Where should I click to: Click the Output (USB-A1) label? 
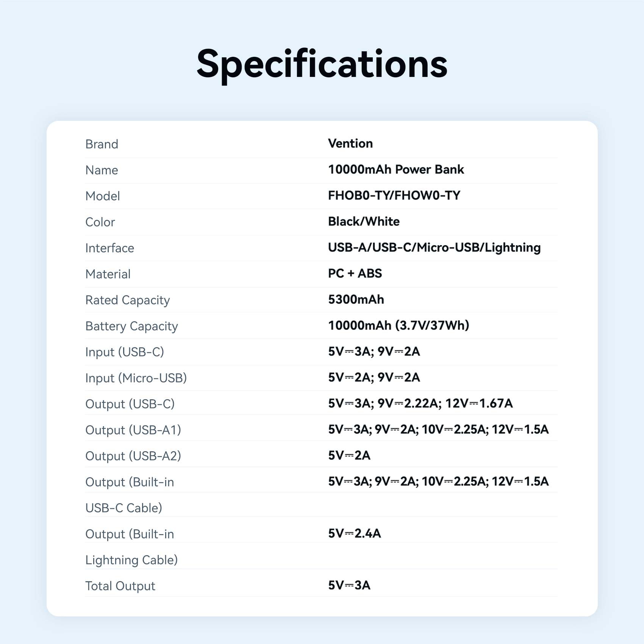click(x=133, y=430)
